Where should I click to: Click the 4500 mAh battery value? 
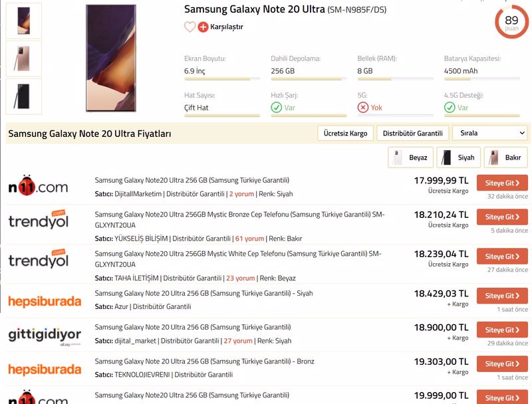click(x=461, y=71)
